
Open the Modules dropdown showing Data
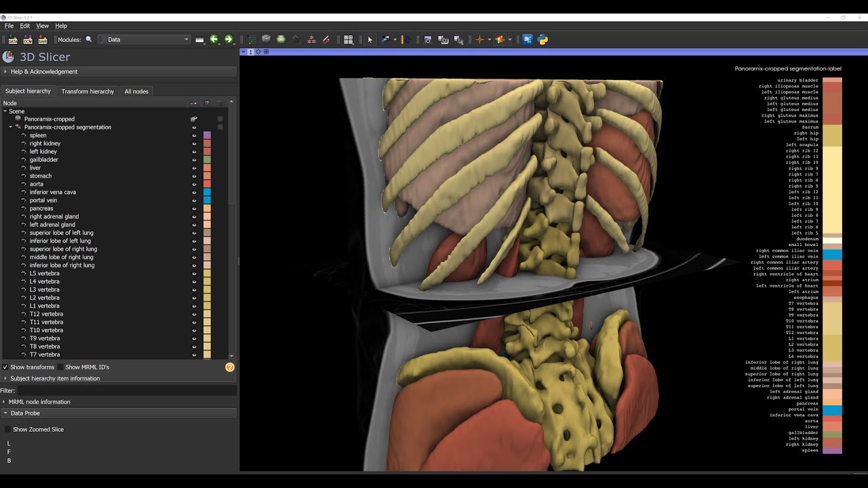144,39
